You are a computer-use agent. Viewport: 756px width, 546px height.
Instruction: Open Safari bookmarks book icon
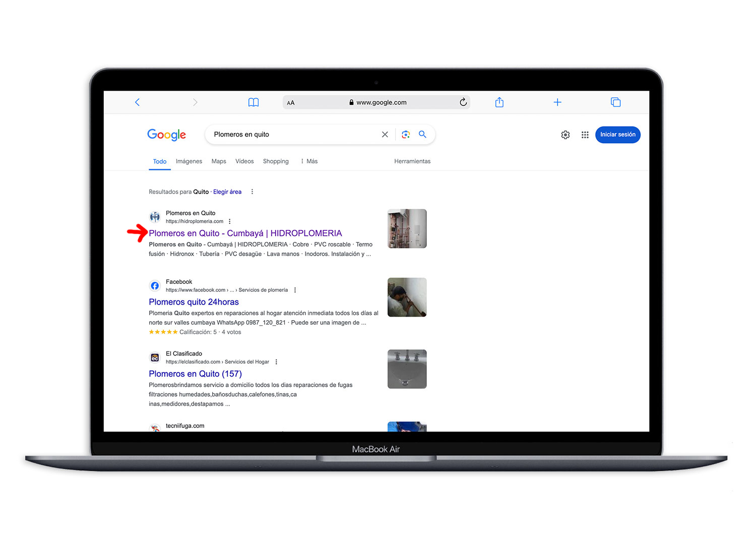point(254,102)
